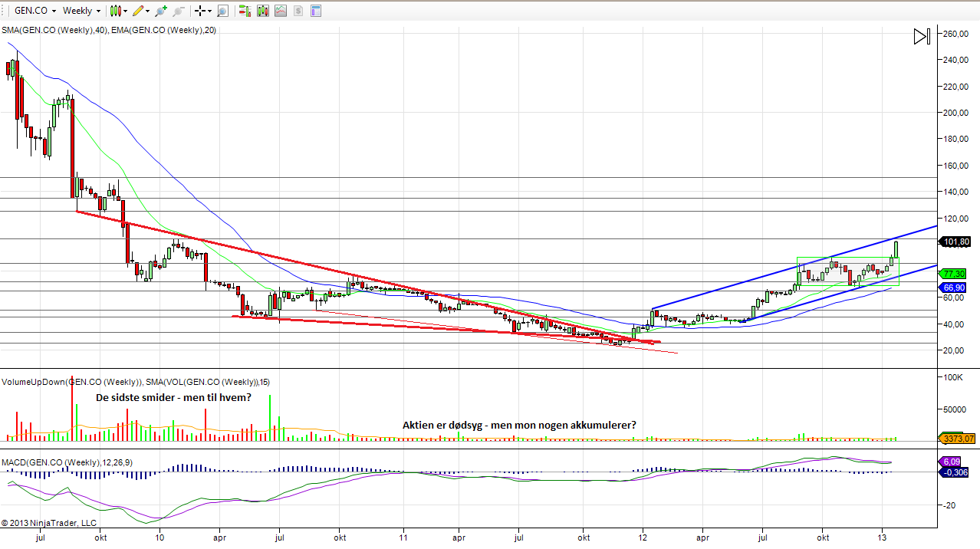The image size is (980, 549).
Task: Click the blue 66,90 SMA price label
Action: click(953, 288)
